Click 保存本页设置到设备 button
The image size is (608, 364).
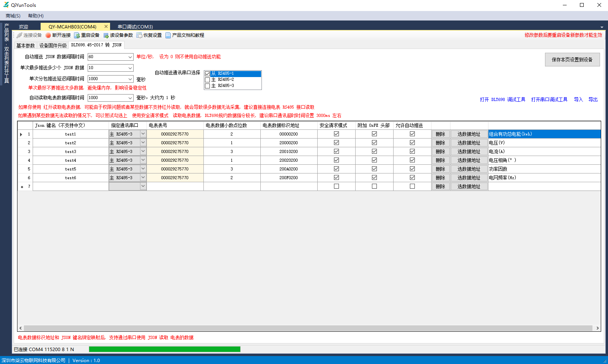pyautogui.click(x=572, y=60)
